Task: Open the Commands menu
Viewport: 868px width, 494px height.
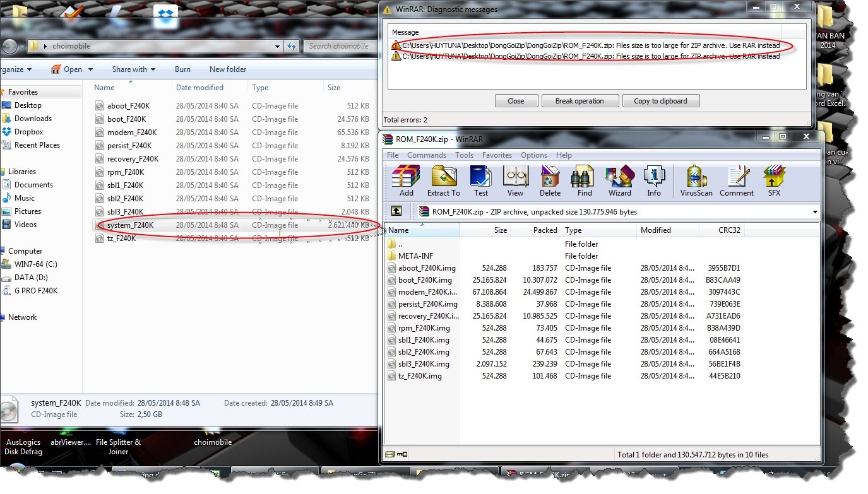Action: coord(427,155)
